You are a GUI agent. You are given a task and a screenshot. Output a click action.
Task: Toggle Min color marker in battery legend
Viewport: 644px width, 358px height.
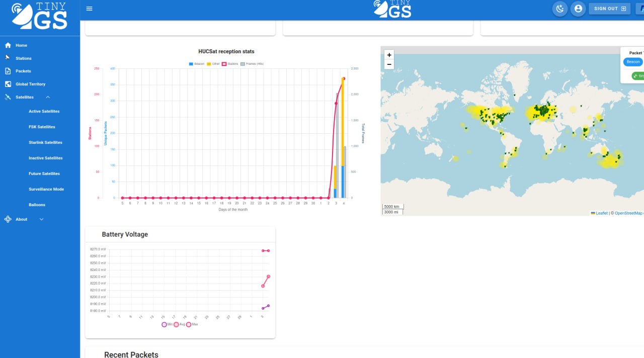164,324
